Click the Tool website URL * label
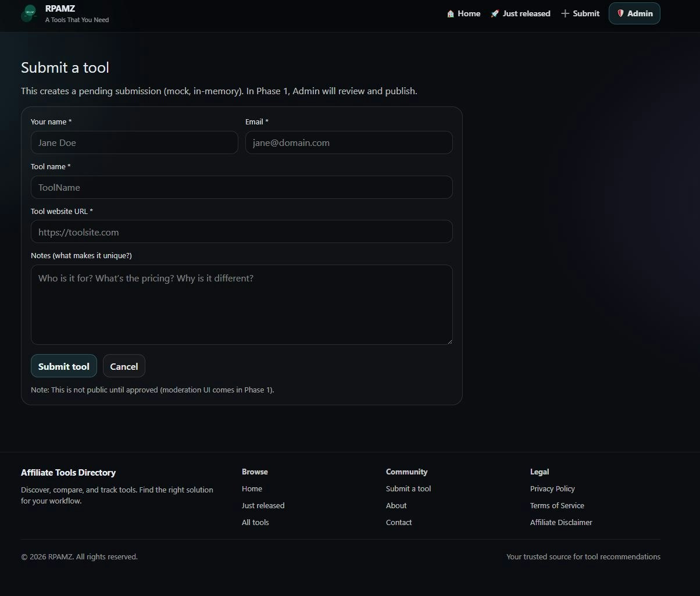700x596 pixels. [62, 212]
